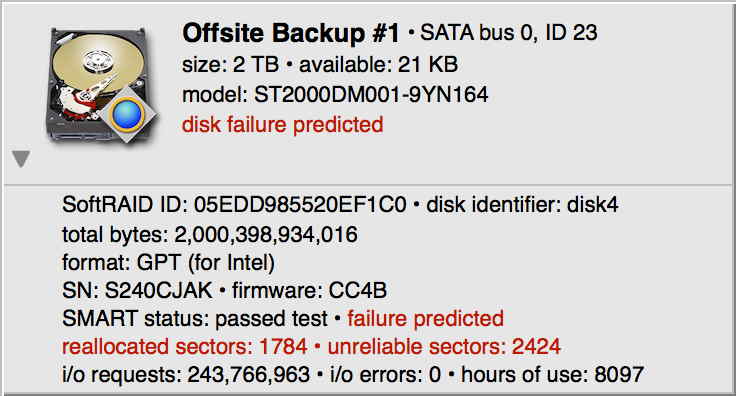This screenshot has height=396, width=736.
Task: Collapse the disk details disclosure triangle
Action: tap(21, 159)
